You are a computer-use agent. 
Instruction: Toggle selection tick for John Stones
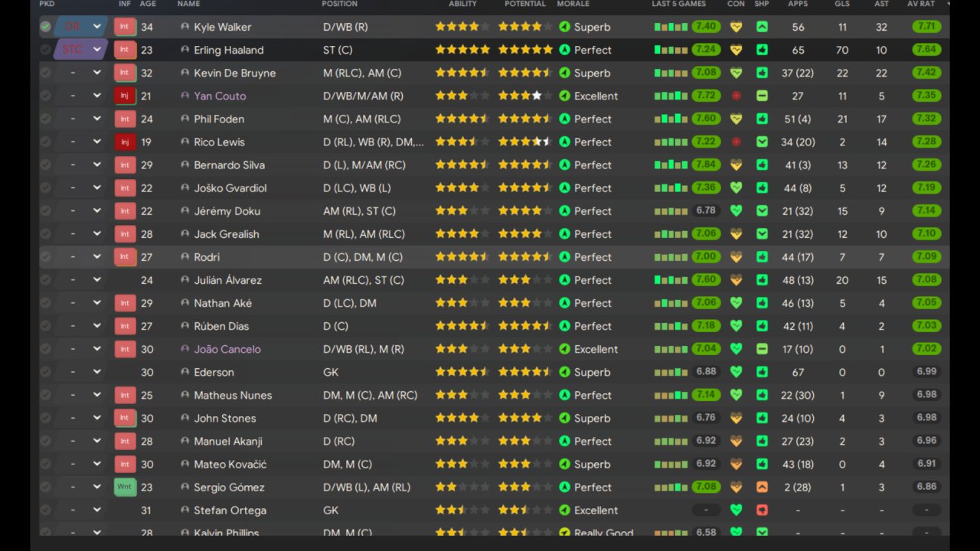46,418
